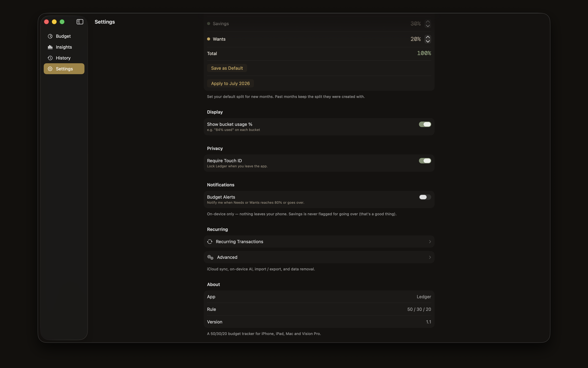Click the Wants 20% value
Screen dimensions: 588x368
coord(415,39)
